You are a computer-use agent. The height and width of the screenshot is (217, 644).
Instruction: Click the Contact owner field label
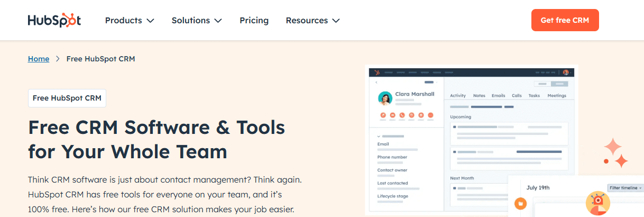(x=392, y=170)
